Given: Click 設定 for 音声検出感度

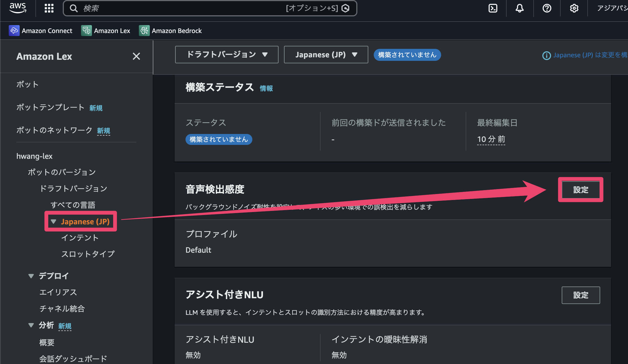Looking at the screenshot, I should [x=581, y=189].
